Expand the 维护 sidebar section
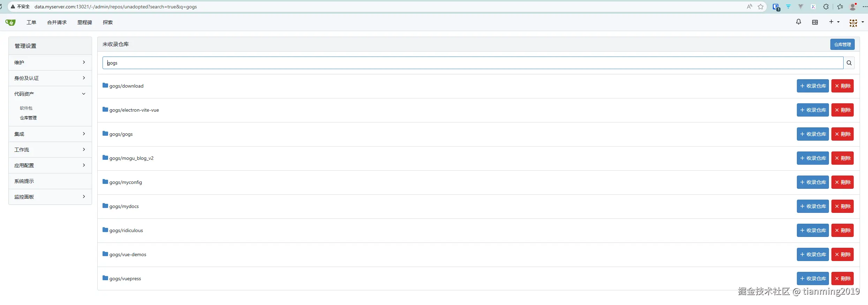Image resolution: width=868 pixels, height=305 pixels. (x=50, y=62)
